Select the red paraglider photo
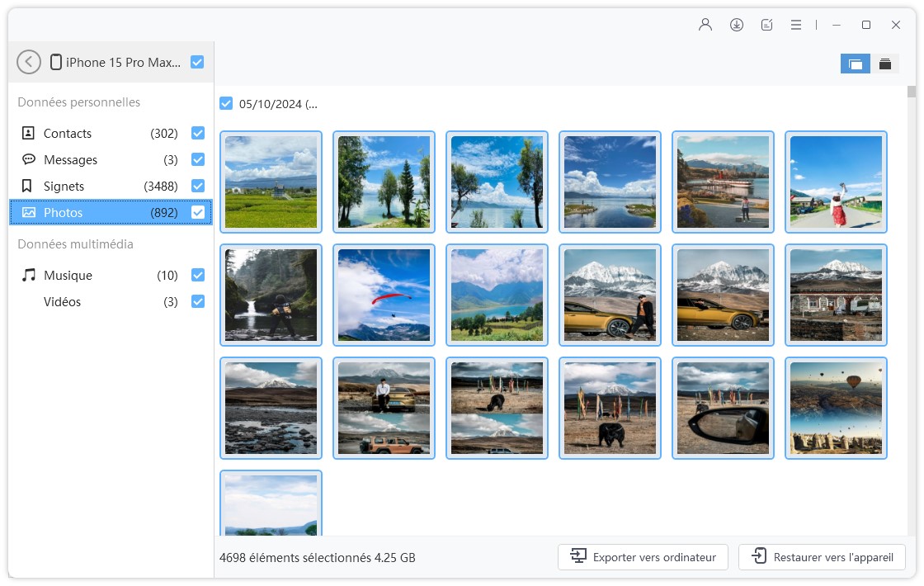The image size is (924, 586). point(384,295)
